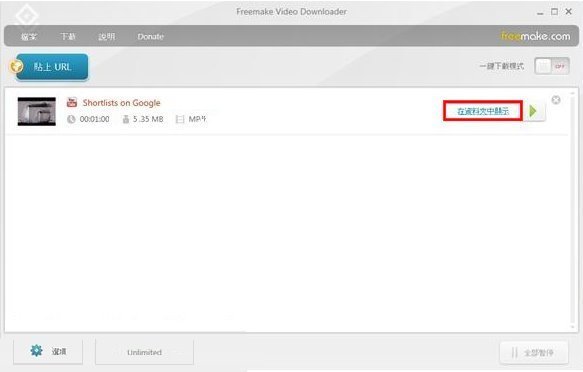The image size is (583, 372).
Task: Open options with the gear button
Action: click(48, 351)
